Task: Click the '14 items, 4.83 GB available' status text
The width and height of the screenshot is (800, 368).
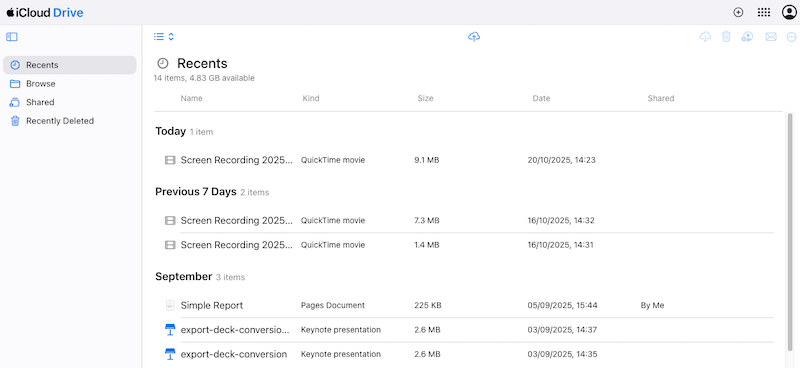Action: [x=204, y=78]
